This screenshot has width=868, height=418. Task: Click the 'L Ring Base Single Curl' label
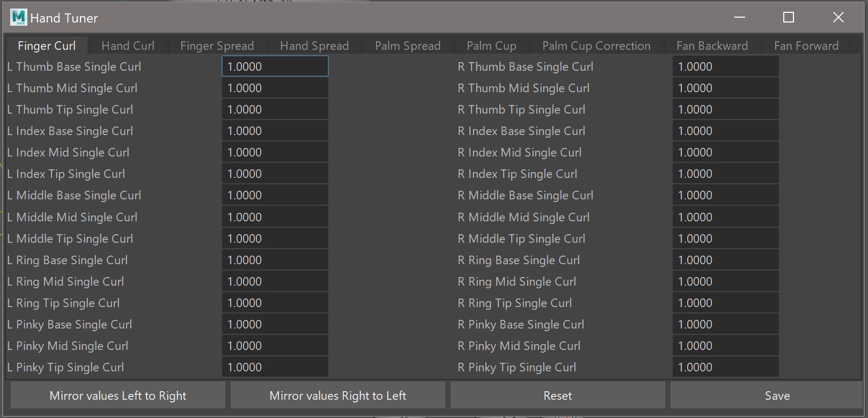(68, 260)
